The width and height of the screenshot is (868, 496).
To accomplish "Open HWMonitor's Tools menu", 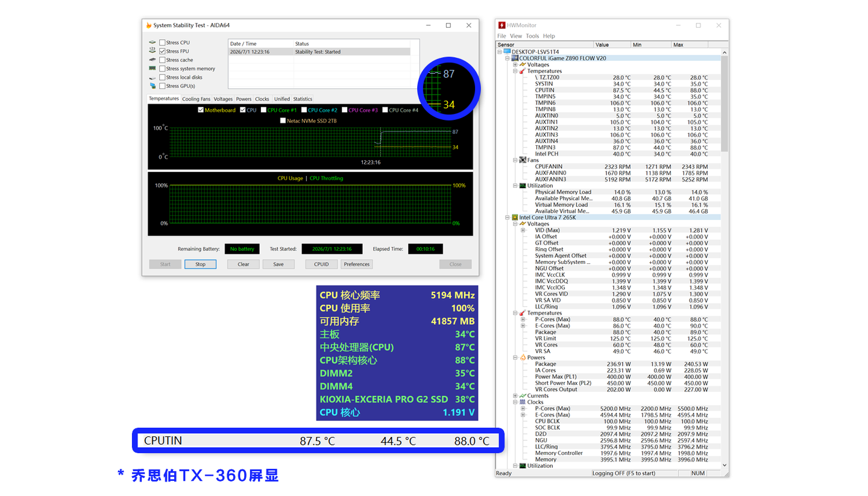I will click(x=532, y=36).
